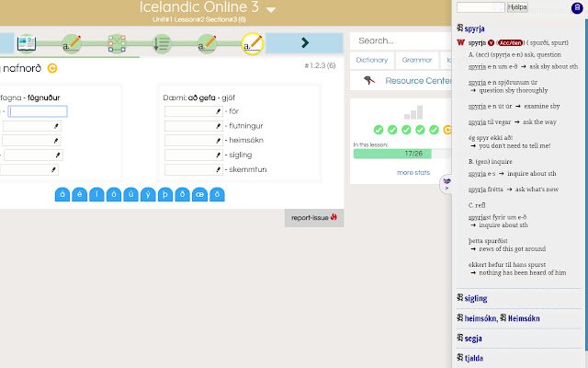Viewport: 588px width, 368px height.
Task: Click the orange refresh icon beside nafnorð
Action: (52, 68)
